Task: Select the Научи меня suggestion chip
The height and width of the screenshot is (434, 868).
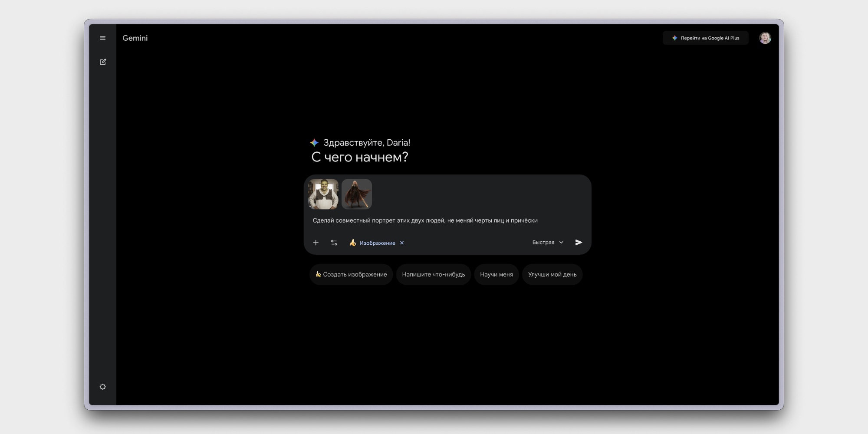Action: point(496,274)
